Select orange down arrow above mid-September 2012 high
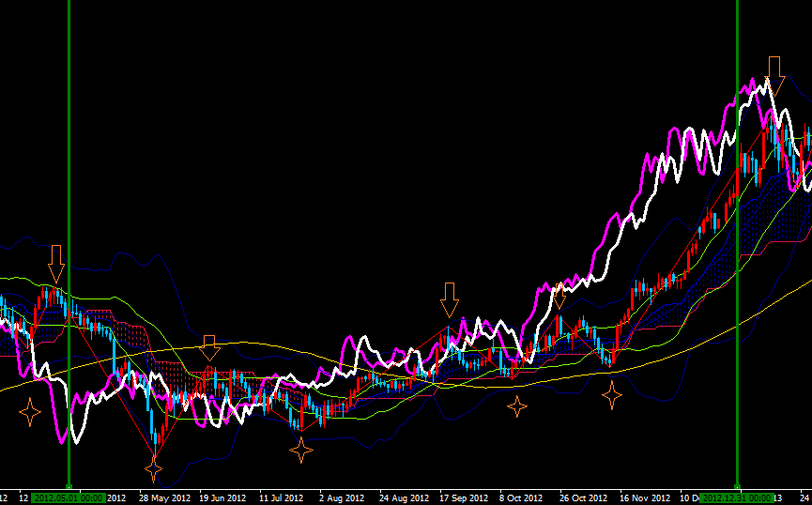This screenshot has width=812, height=505. point(450,299)
